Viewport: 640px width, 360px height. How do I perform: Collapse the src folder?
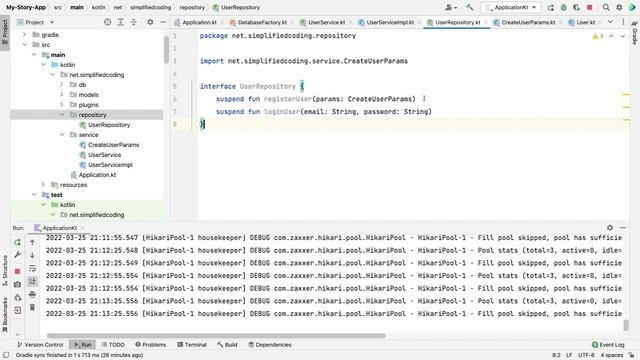pos(24,44)
